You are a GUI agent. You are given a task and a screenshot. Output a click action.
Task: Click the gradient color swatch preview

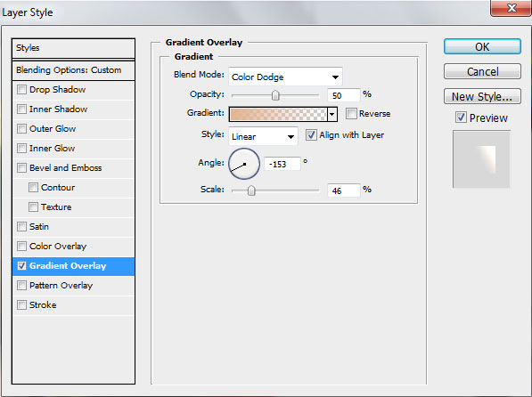pyautogui.click(x=278, y=114)
